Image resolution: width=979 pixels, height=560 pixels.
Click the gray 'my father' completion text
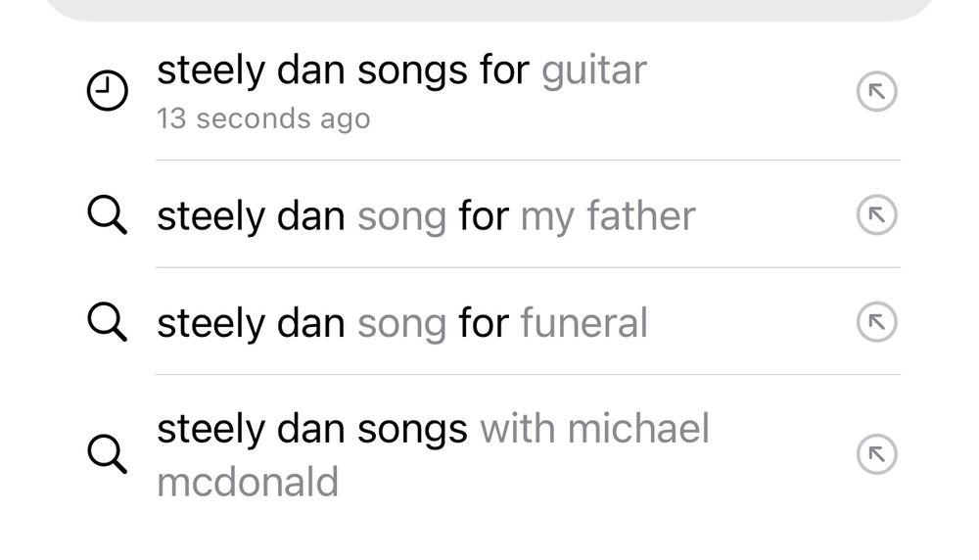pos(607,216)
